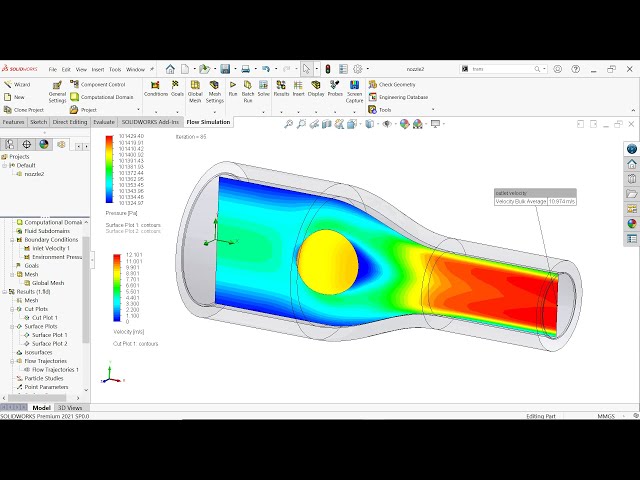
Task: Create a new document with the blank page icon
Action: (185, 69)
